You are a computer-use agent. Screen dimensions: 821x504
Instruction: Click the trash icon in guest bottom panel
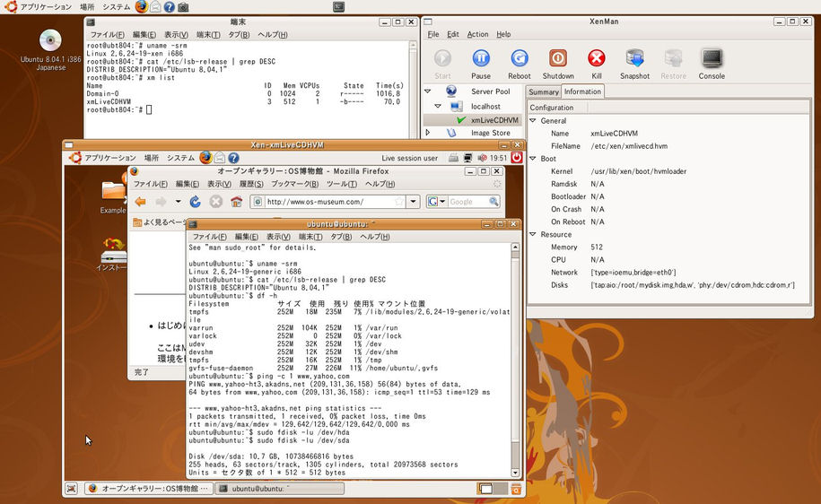click(x=516, y=489)
